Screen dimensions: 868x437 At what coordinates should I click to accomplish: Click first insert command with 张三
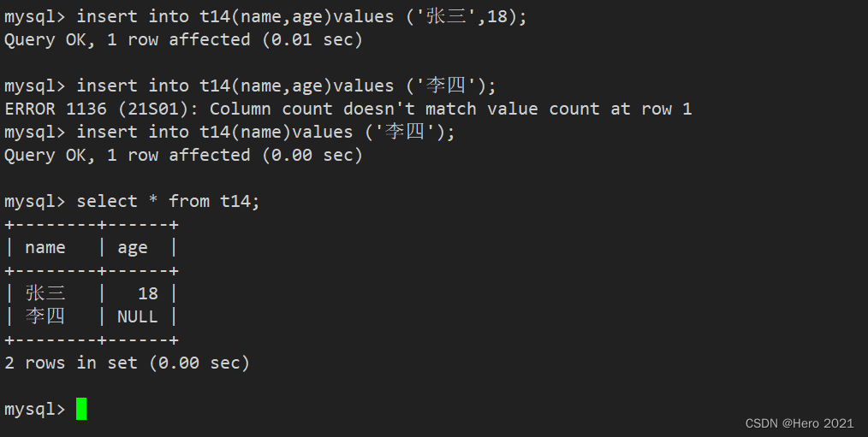click(301, 16)
